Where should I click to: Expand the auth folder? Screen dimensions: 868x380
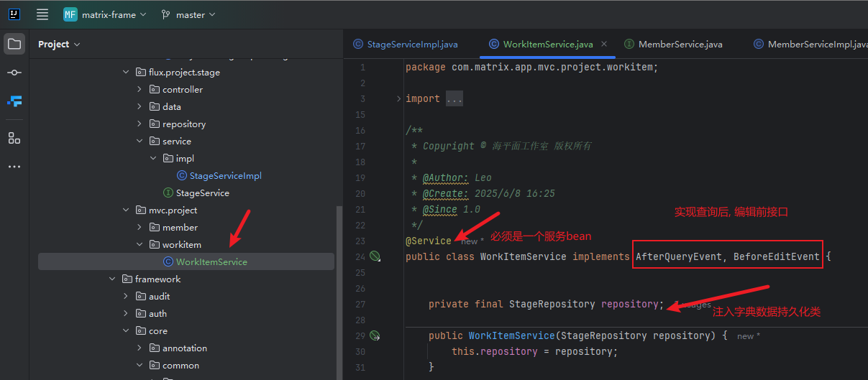coord(126,314)
